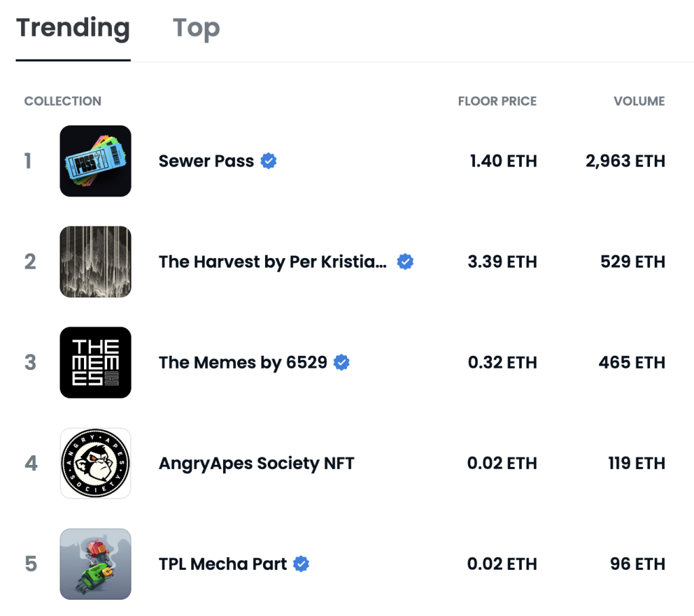
Task: Sort by the Floor Price column header
Action: pos(497,102)
